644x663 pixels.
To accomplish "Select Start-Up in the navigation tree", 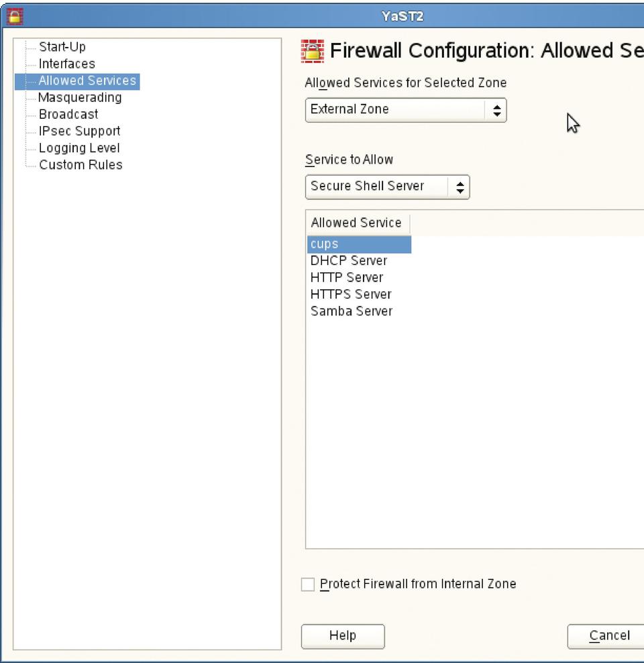I will tap(62, 47).
